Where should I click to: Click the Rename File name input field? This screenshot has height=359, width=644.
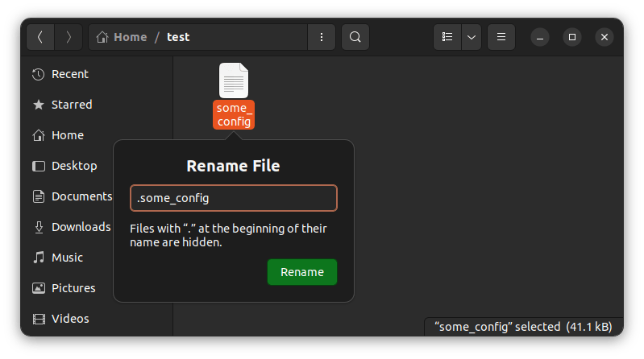[x=233, y=198]
